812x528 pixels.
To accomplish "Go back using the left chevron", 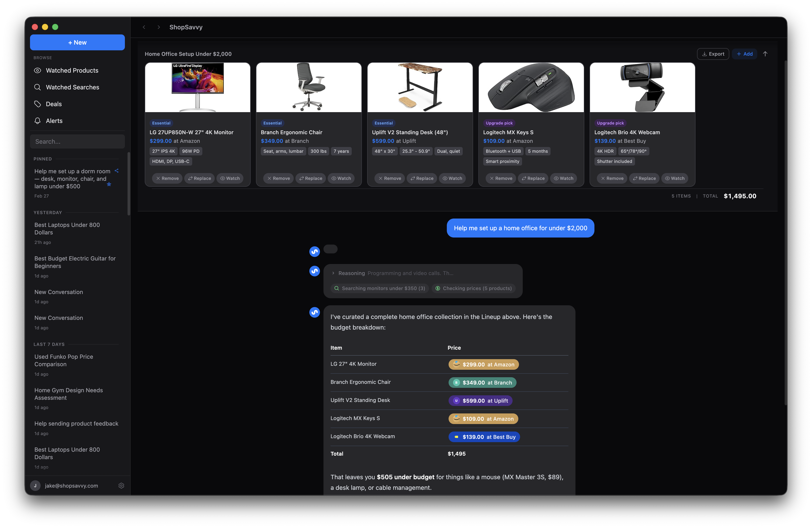I will [144, 27].
